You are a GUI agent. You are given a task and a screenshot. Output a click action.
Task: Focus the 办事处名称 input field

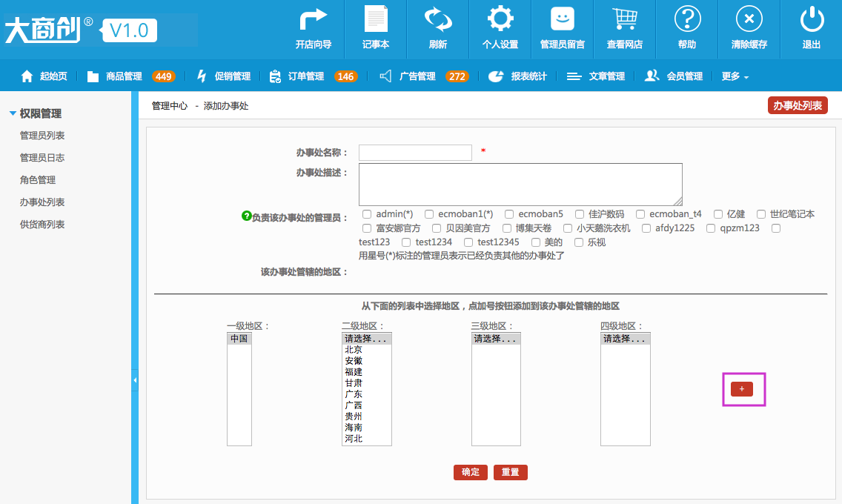[415, 153]
